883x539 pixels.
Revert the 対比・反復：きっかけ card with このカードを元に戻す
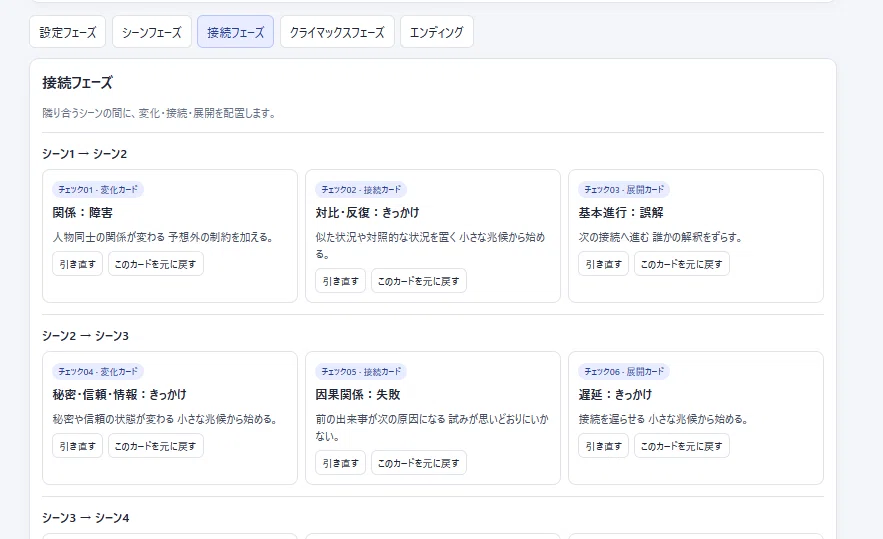click(419, 281)
